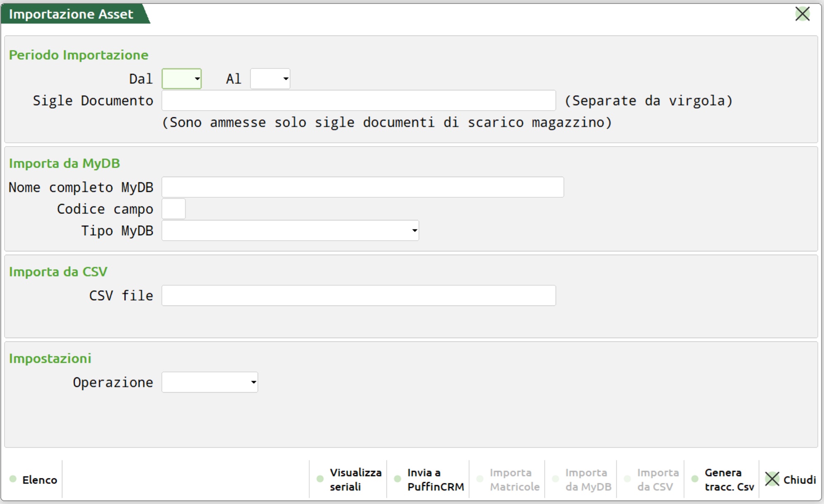Image resolution: width=824 pixels, height=504 pixels.
Task: Click the green dot beside Elenco
Action: point(13,479)
